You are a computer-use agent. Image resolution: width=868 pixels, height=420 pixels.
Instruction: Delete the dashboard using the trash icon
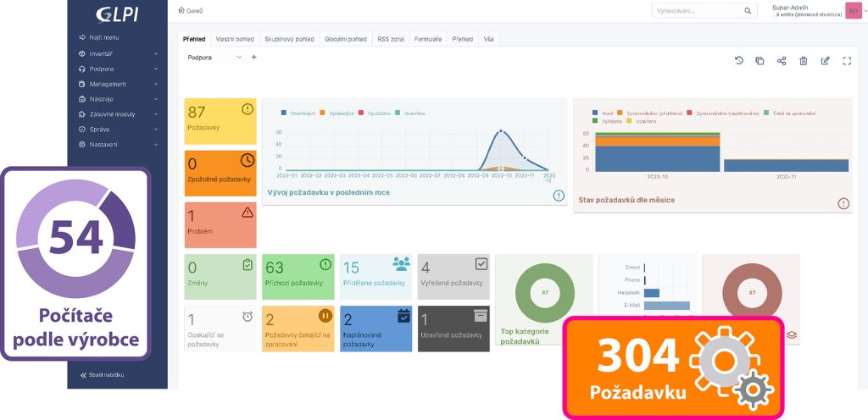[804, 61]
